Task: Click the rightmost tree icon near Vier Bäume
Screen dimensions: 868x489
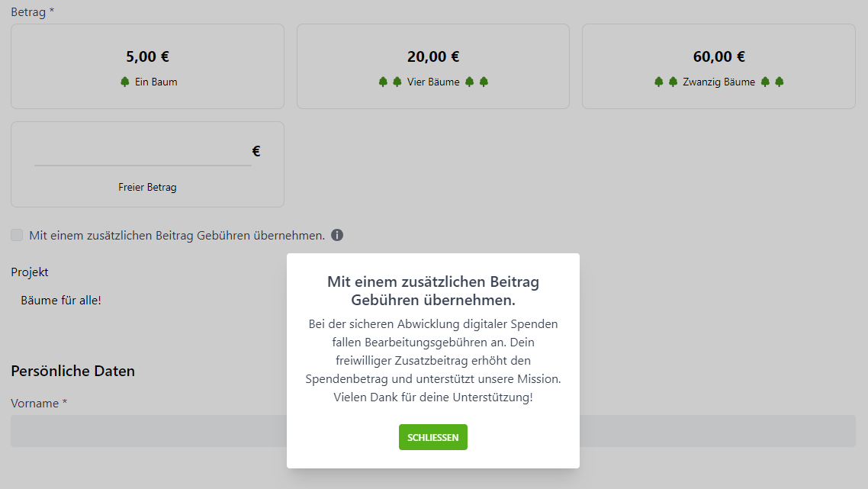Action: click(484, 81)
